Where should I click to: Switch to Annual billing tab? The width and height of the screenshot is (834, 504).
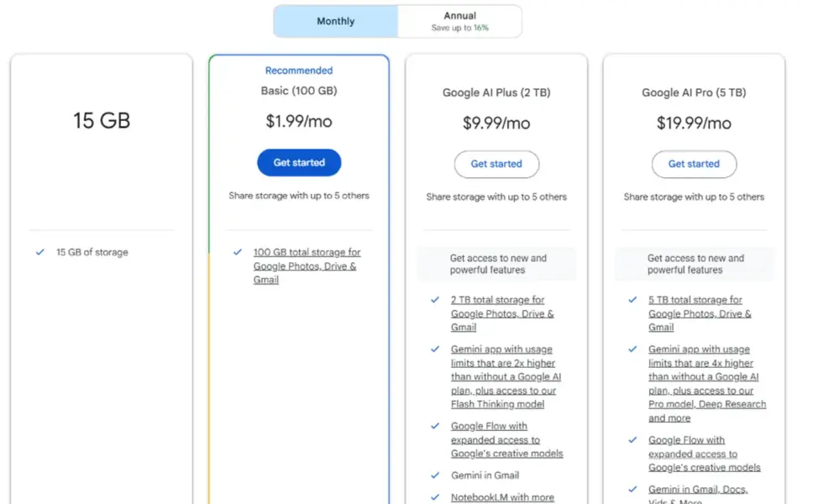(x=459, y=21)
